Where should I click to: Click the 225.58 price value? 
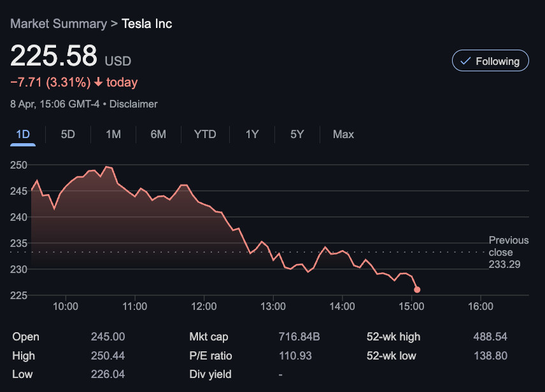tap(54, 55)
